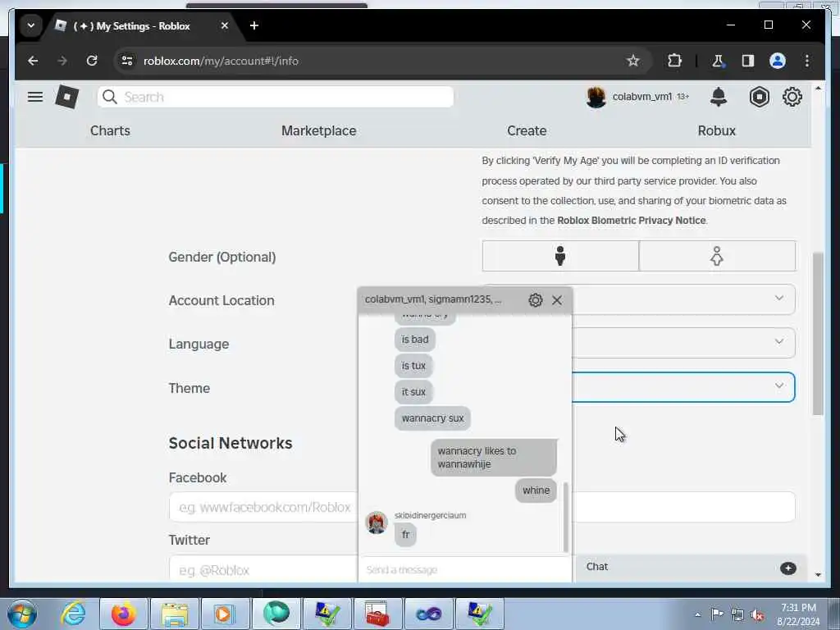The height and width of the screenshot is (630, 840).
Task: Open Windows Explorer folder from taskbar
Action: [x=174, y=614]
